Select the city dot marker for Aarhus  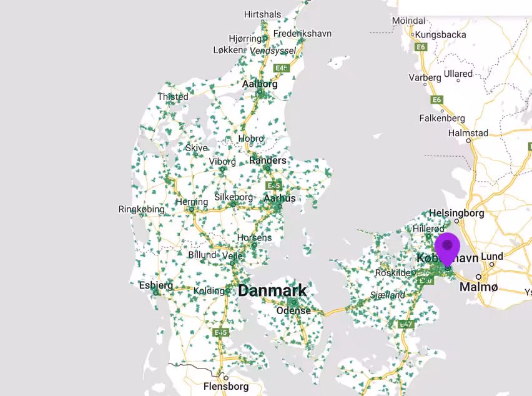click(x=280, y=206)
